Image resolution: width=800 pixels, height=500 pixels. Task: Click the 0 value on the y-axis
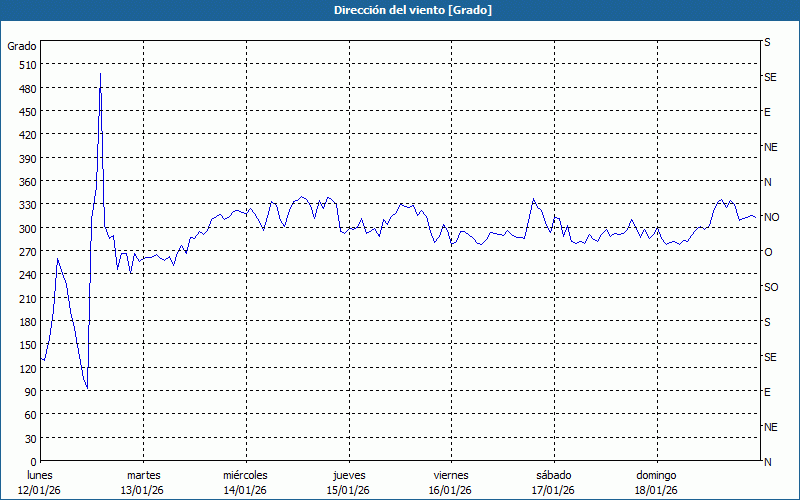tap(33, 462)
